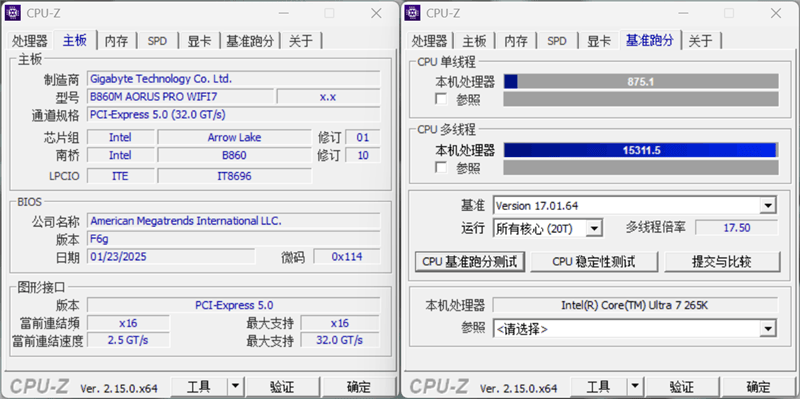Click the microcode field 0x114
The image size is (800, 399).
[346, 257]
